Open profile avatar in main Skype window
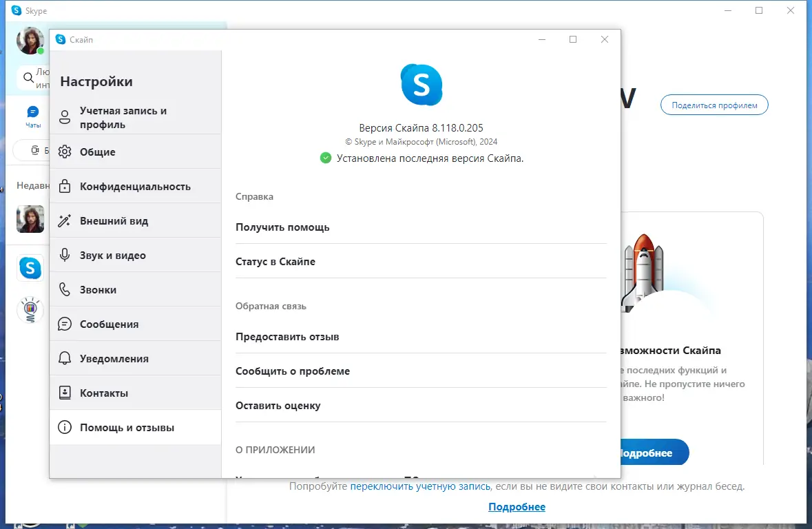The image size is (812, 529). [30, 41]
